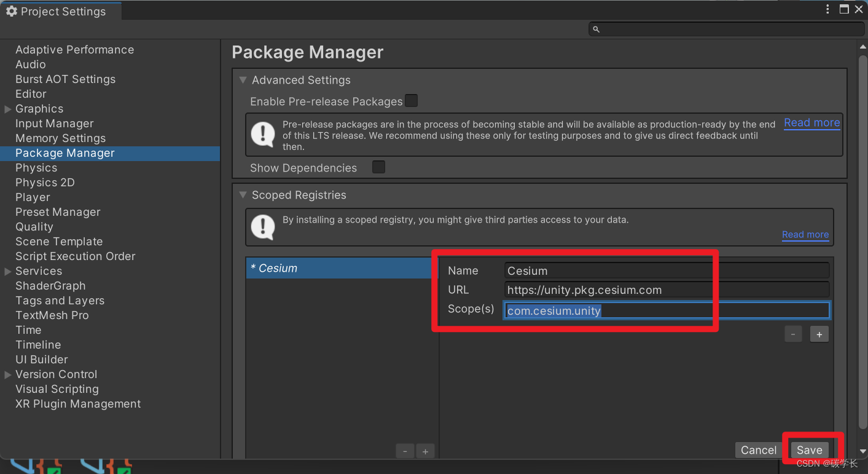This screenshot has height=474, width=868.
Task: Click the search field in Project Settings
Action: 726,29
